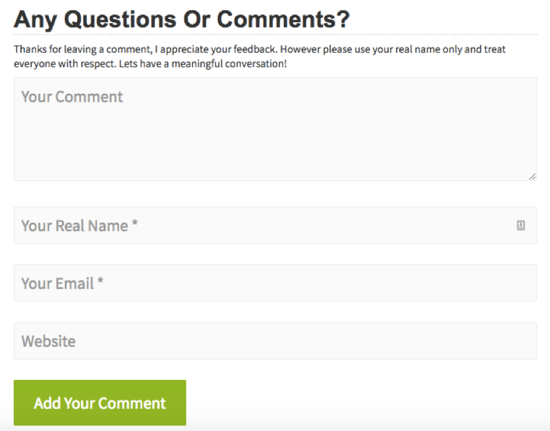Viewport: 550px width, 431px height.
Task: Click the Any Questions Or Comments heading
Action: point(182,19)
